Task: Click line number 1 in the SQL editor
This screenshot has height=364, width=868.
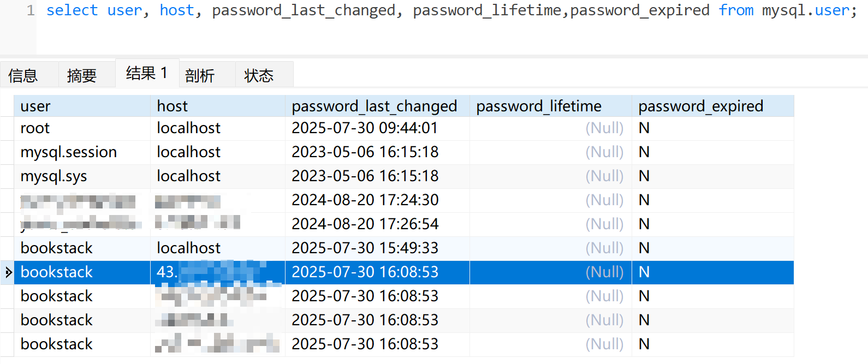Action: coord(31,10)
